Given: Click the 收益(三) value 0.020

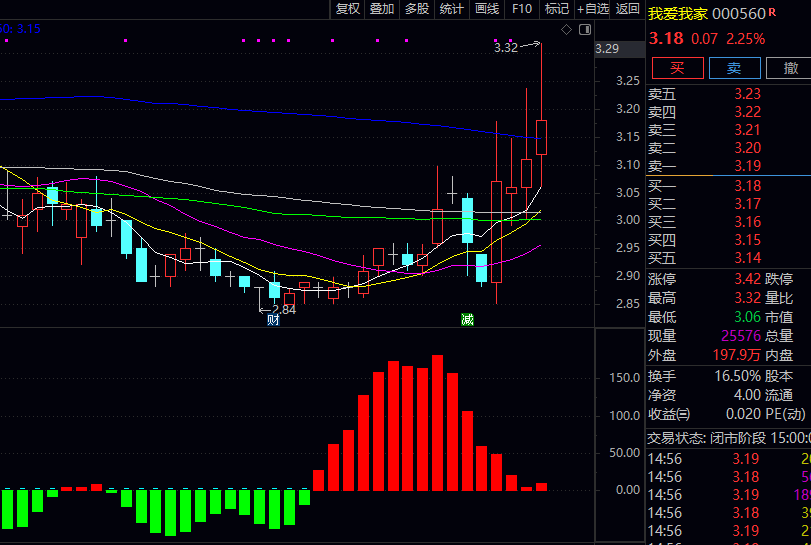Looking at the screenshot, I should point(743,414).
